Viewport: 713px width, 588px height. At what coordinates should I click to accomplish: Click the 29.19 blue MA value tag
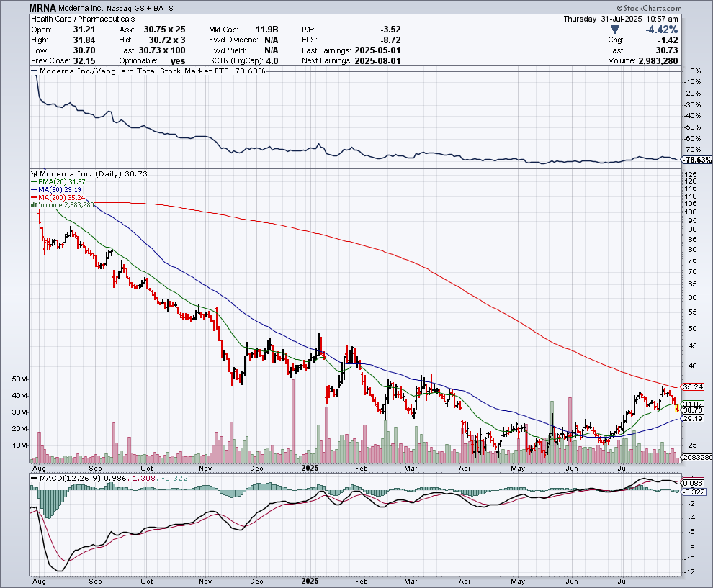693,418
